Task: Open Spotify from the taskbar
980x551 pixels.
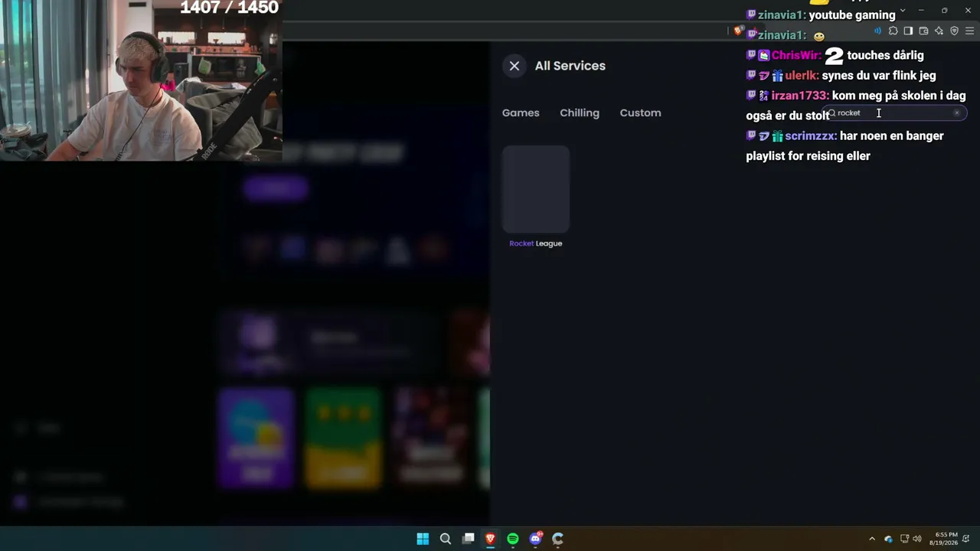Action: click(x=513, y=539)
